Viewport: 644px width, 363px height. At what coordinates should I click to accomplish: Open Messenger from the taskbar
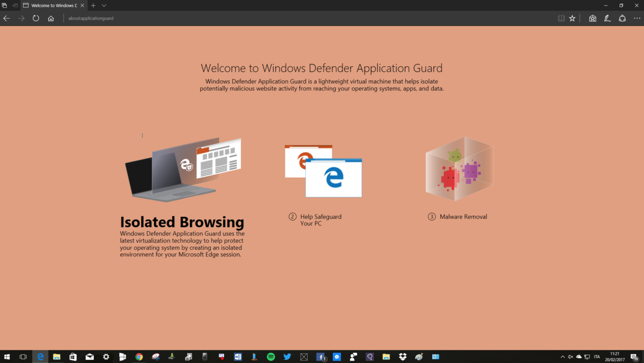pyautogui.click(x=337, y=357)
